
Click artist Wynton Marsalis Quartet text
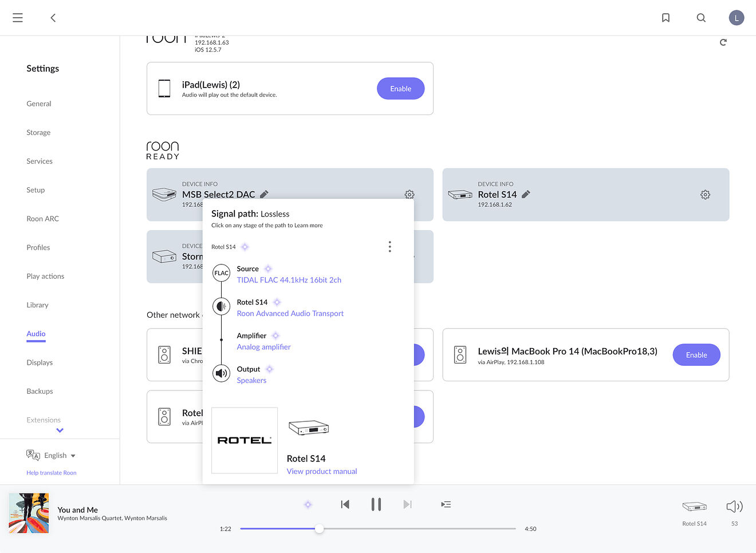(x=90, y=518)
